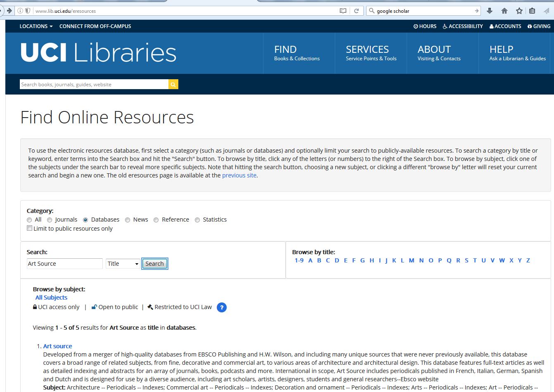This screenshot has height=392, width=554.
Task: Click the yellow site search magnifier button
Action: pyautogui.click(x=173, y=85)
